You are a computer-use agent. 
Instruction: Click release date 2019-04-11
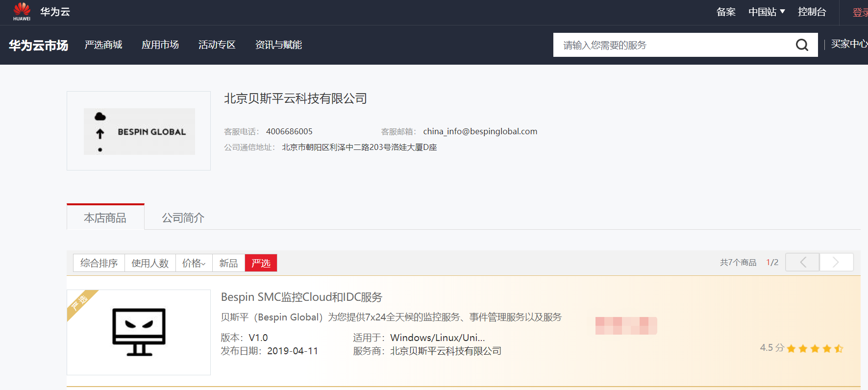point(293,351)
